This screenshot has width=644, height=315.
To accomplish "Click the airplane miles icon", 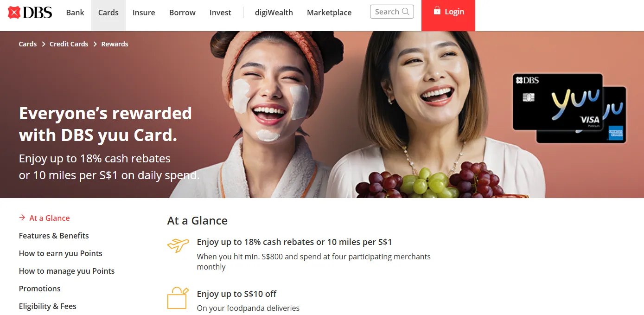I will [178, 245].
